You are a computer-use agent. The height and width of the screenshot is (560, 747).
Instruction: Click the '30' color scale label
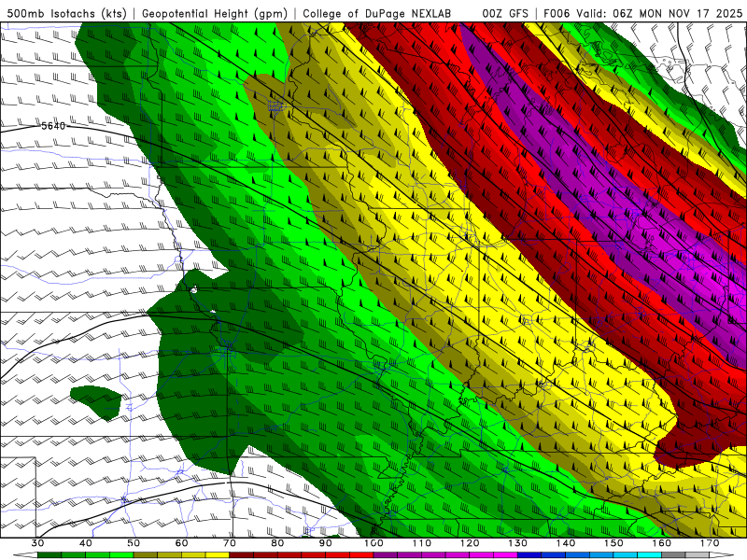[37, 543]
